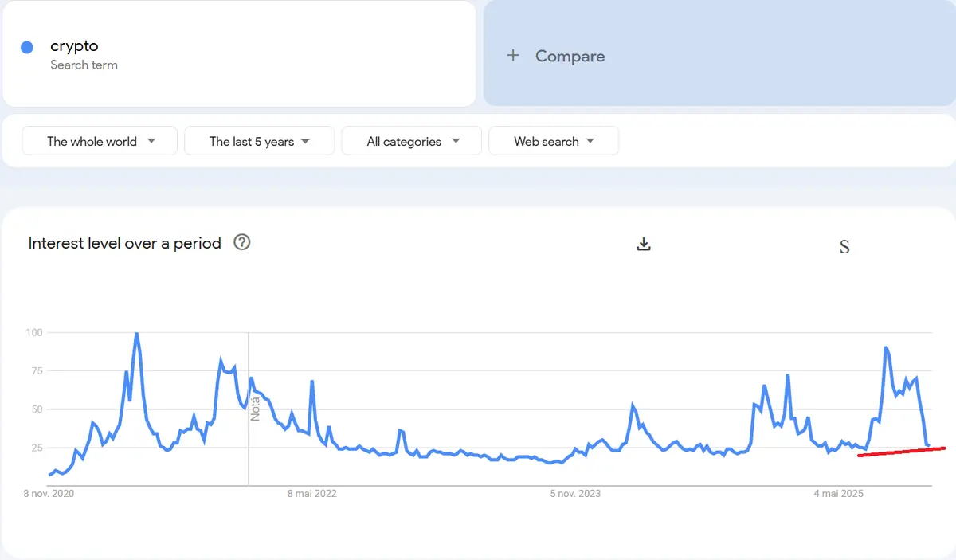Click the help question mark icon

pos(242,242)
